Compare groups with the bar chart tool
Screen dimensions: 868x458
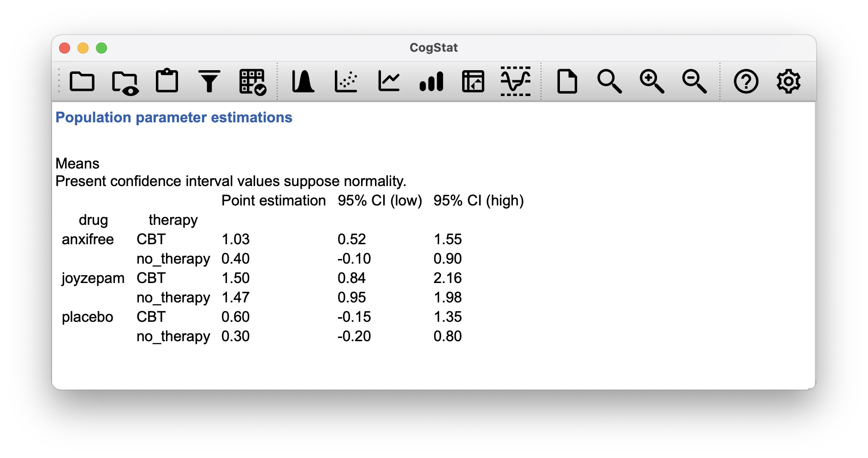tap(432, 81)
